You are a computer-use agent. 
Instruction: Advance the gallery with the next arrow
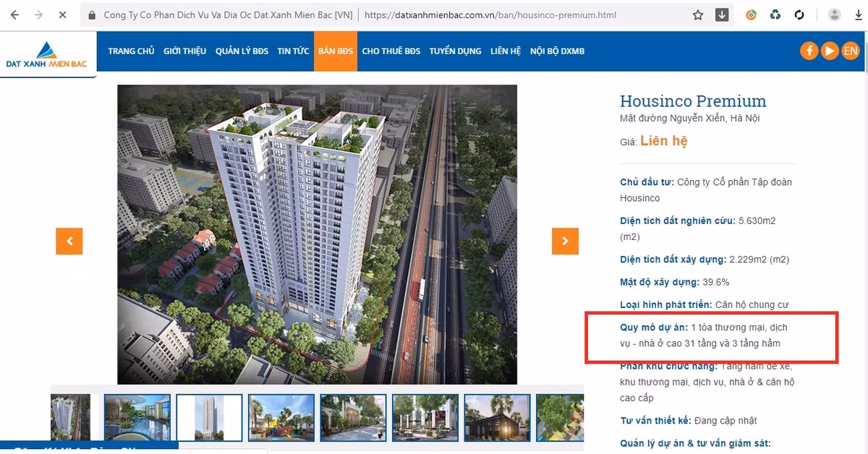coord(565,241)
